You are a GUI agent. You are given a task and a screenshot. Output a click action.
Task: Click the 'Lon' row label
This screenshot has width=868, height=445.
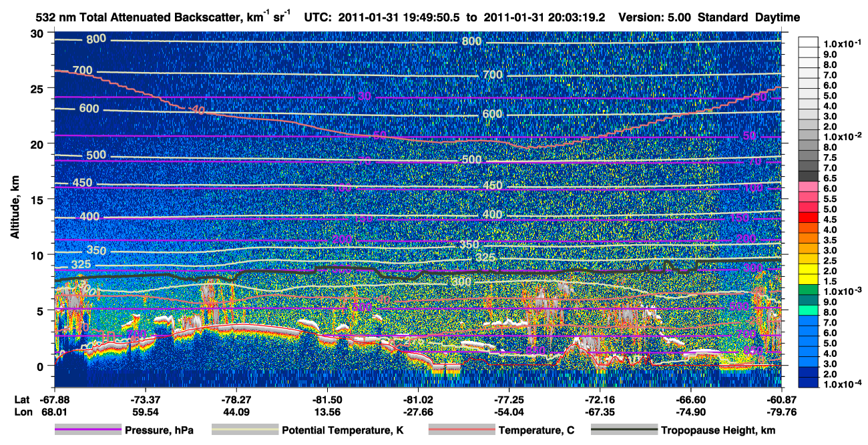[23, 412]
